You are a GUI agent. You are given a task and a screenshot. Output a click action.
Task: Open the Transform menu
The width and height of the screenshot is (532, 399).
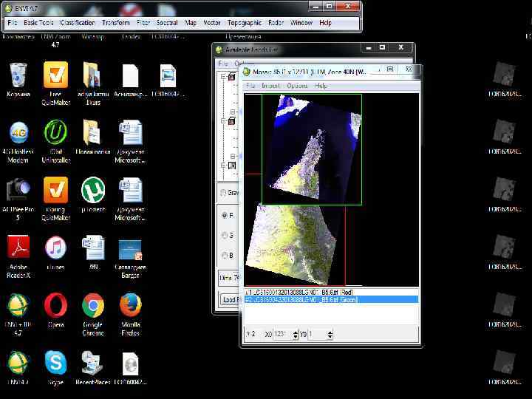click(x=116, y=23)
